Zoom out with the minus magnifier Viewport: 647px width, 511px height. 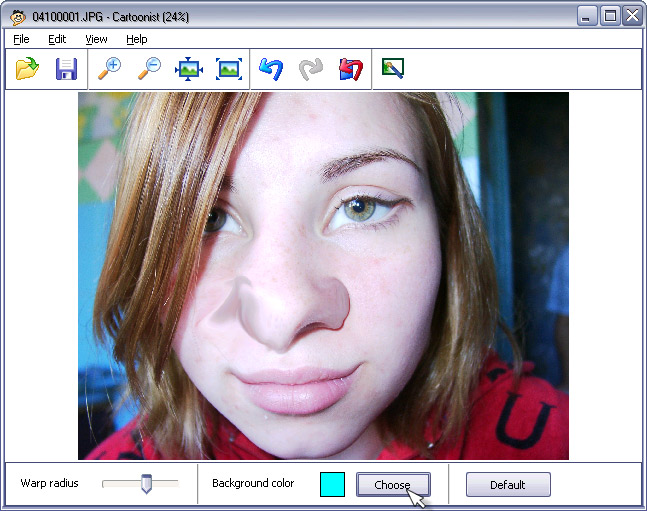pos(149,69)
